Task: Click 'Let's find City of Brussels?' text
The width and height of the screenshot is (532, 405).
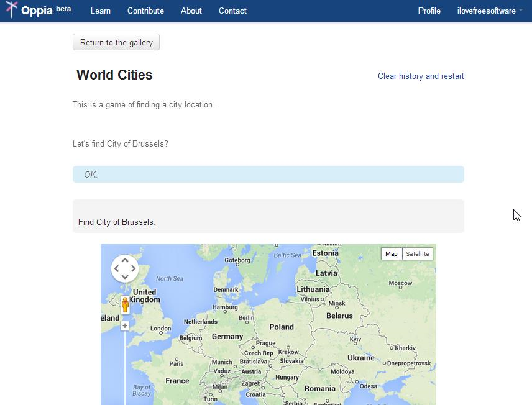Action: pyautogui.click(x=121, y=144)
